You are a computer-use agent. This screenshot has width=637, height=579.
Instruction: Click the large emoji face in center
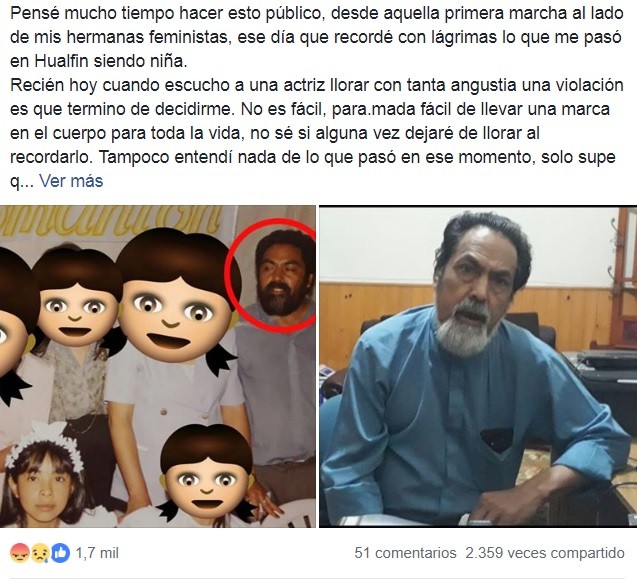176,299
